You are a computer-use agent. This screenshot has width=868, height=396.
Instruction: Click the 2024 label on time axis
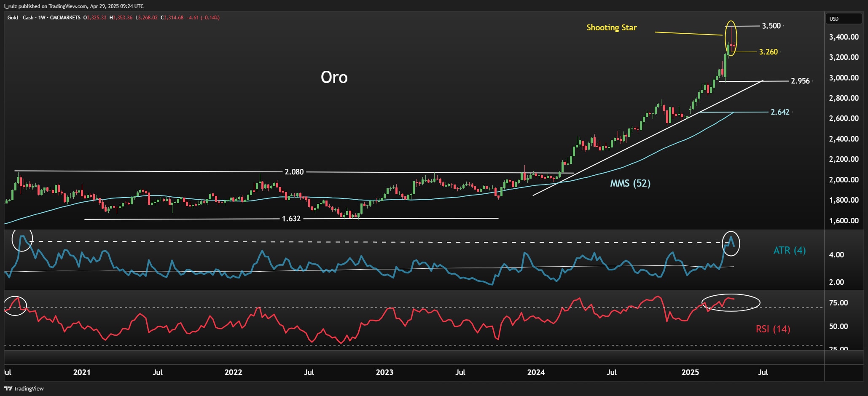pyautogui.click(x=536, y=372)
